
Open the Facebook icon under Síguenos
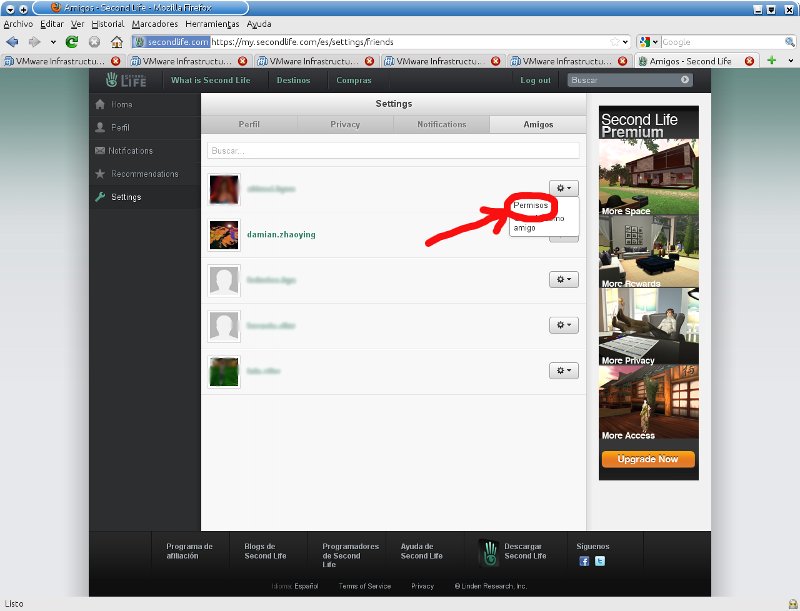(584, 561)
